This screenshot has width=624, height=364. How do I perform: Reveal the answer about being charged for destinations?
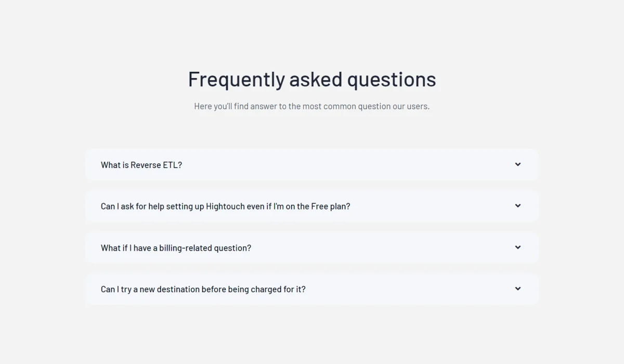coord(312,289)
